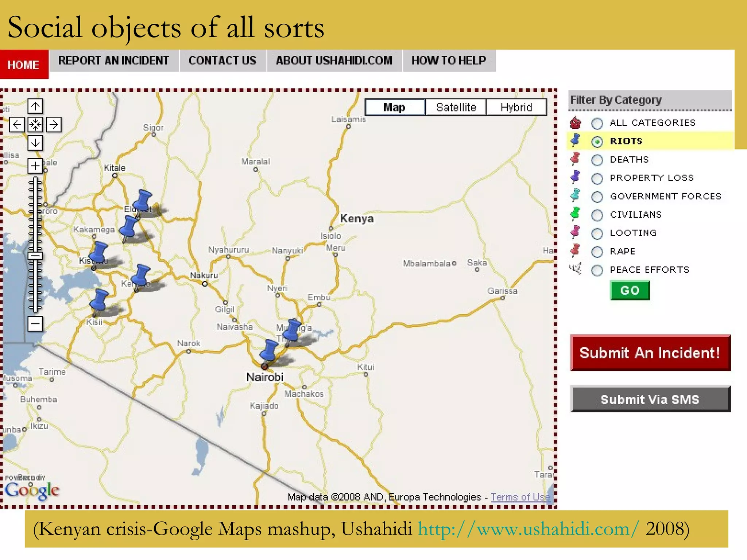This screenshot has height=560, width=747.
Task: Click the Nakuru town label
Action: 204,275
